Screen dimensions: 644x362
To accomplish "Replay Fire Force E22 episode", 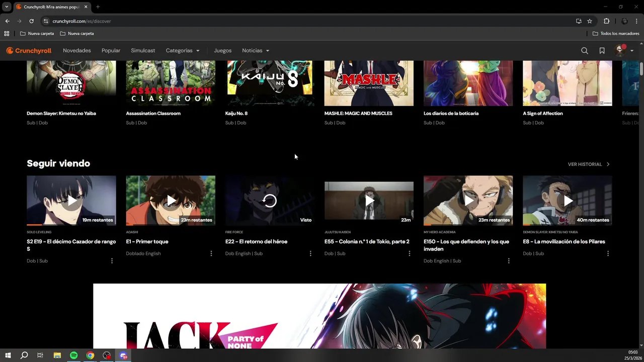I will pyautogui.click(x=270, y=200).
